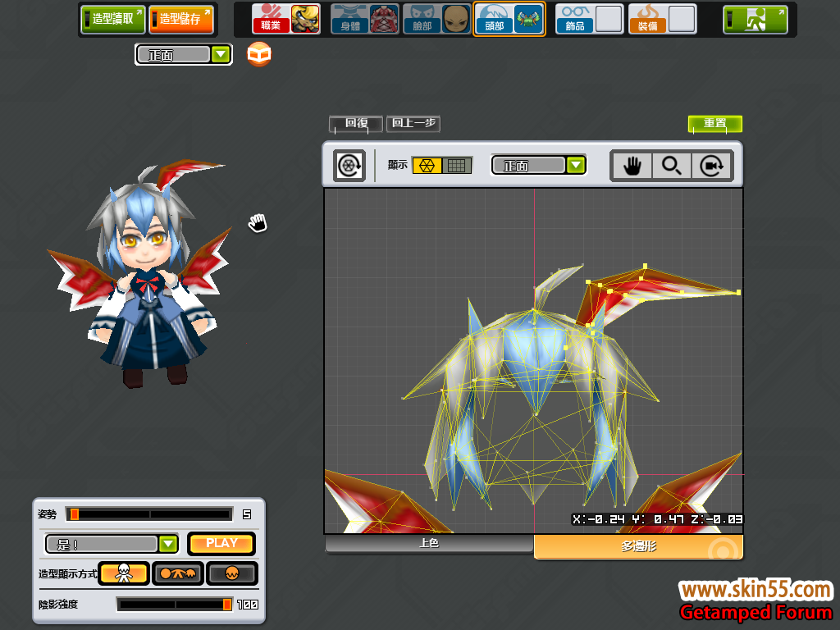Switch to the 上色 paint tab

[429, 544]
